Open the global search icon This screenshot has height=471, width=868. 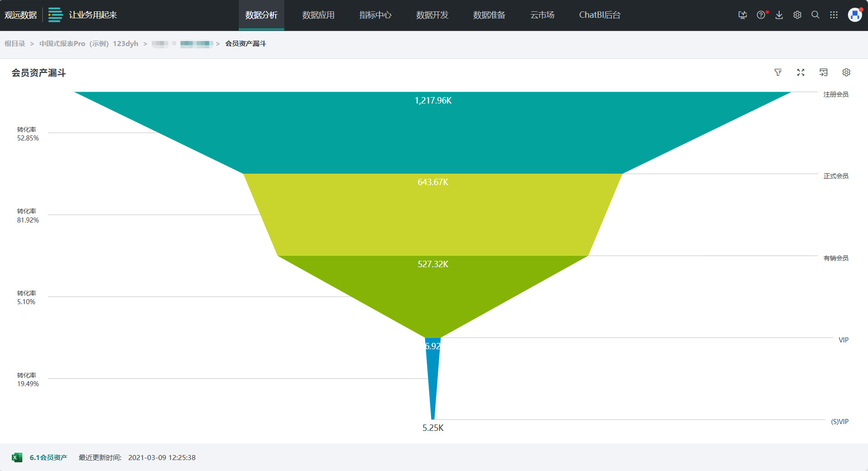(816, 15)
